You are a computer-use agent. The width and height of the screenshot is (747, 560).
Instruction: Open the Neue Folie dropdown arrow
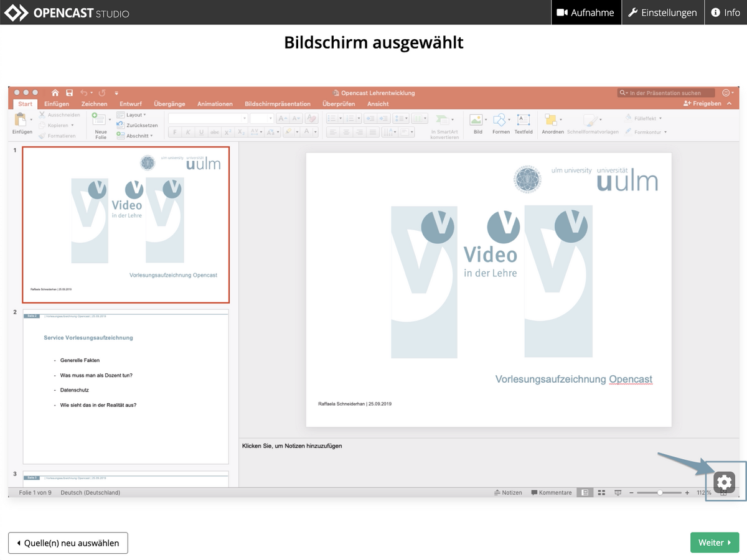(x=111, y=119)
